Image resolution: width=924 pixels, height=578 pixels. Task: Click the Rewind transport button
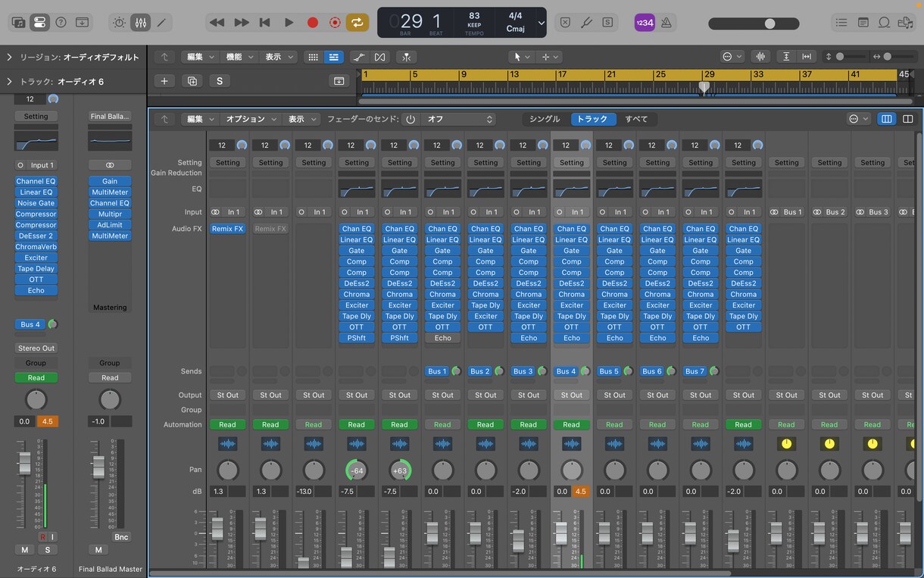point(217,23)
